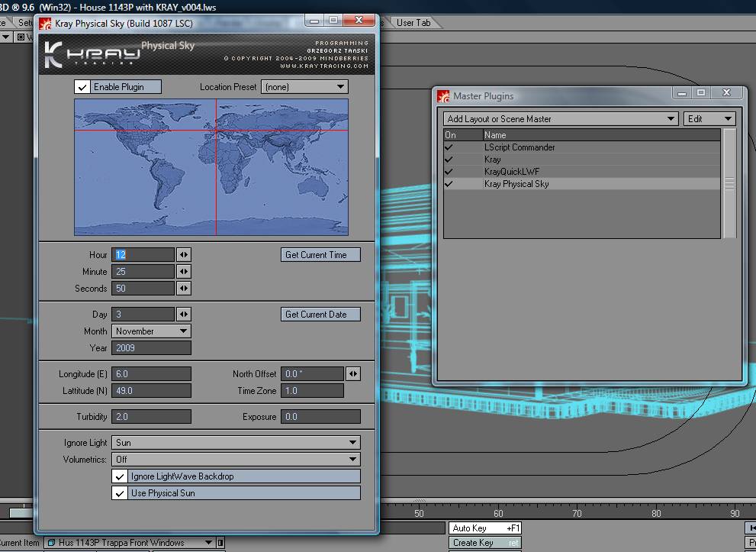Click the Hour stepper arrows
756x552 pixels.
[184, 255]
